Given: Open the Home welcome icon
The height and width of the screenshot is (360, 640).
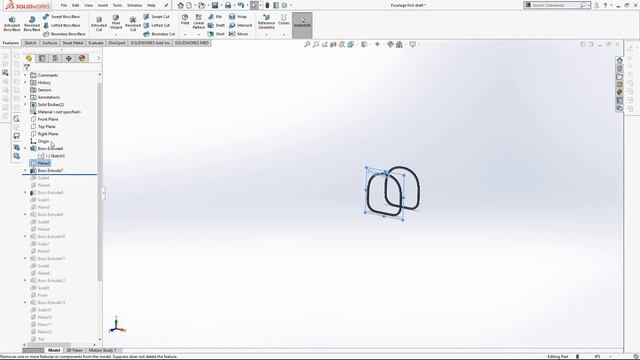Looking at the screenshot, I should [x=180, y=5].
